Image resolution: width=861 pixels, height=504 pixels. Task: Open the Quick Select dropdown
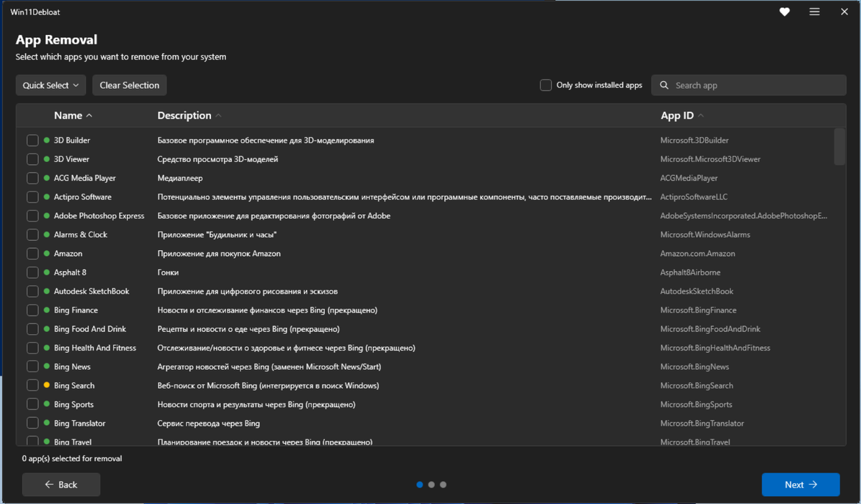(51, 85)
